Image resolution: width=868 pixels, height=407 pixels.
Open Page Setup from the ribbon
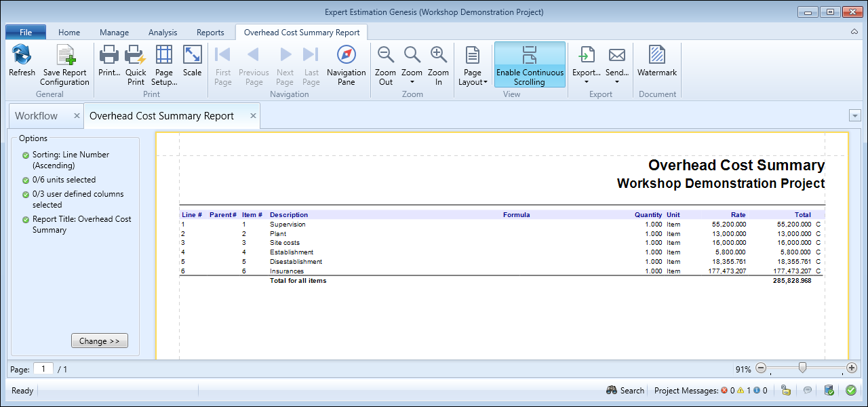pyautogui.click(x=164, y=56)
